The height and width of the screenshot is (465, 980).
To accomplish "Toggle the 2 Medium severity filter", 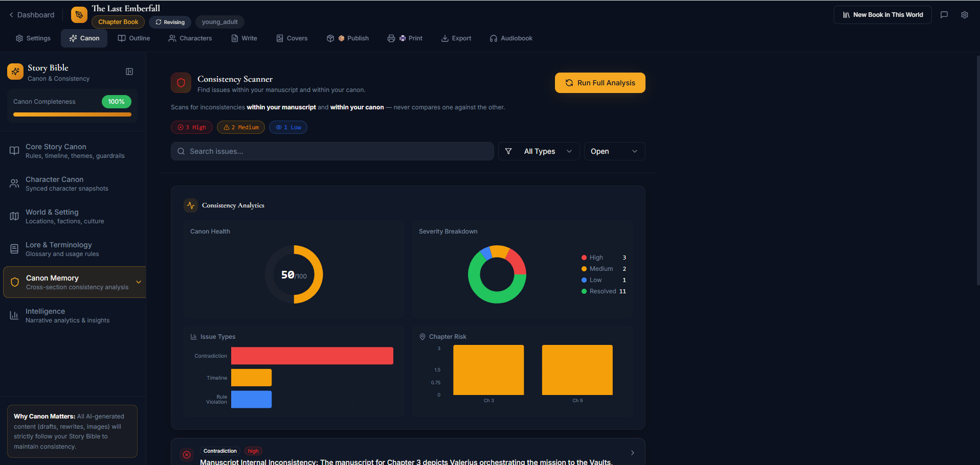I will (x=241, y=127).
